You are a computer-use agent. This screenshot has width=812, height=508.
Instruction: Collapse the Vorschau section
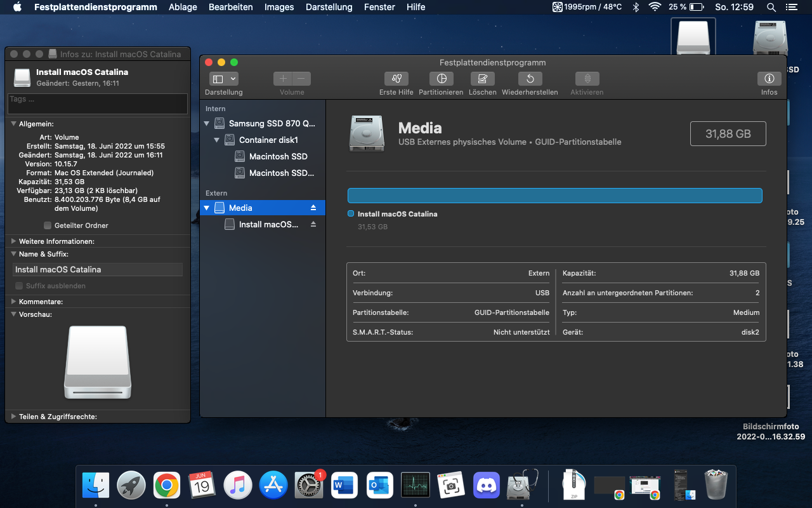tap(14, 314)
